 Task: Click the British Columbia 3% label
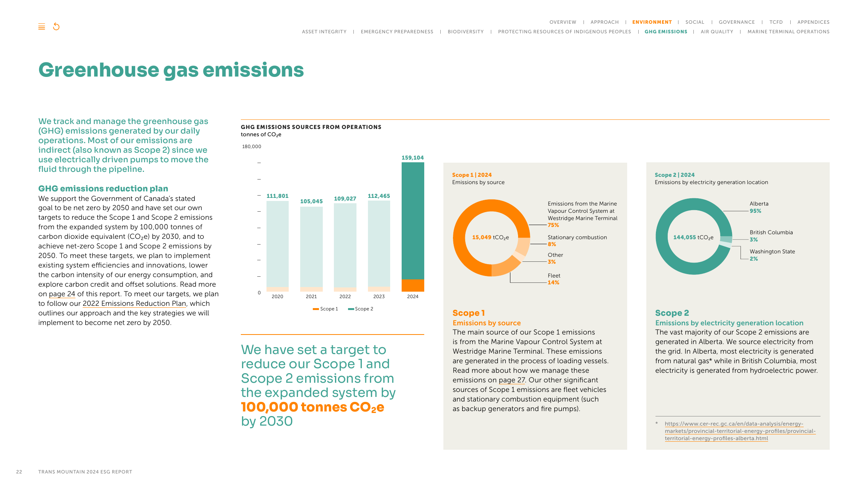(x=771, y=236)
